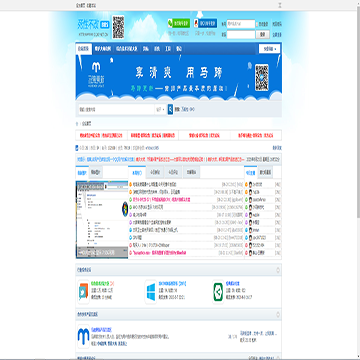Click the blue M logo forum icon
This screenshot has width=360, height=360.
pos(83,336)
